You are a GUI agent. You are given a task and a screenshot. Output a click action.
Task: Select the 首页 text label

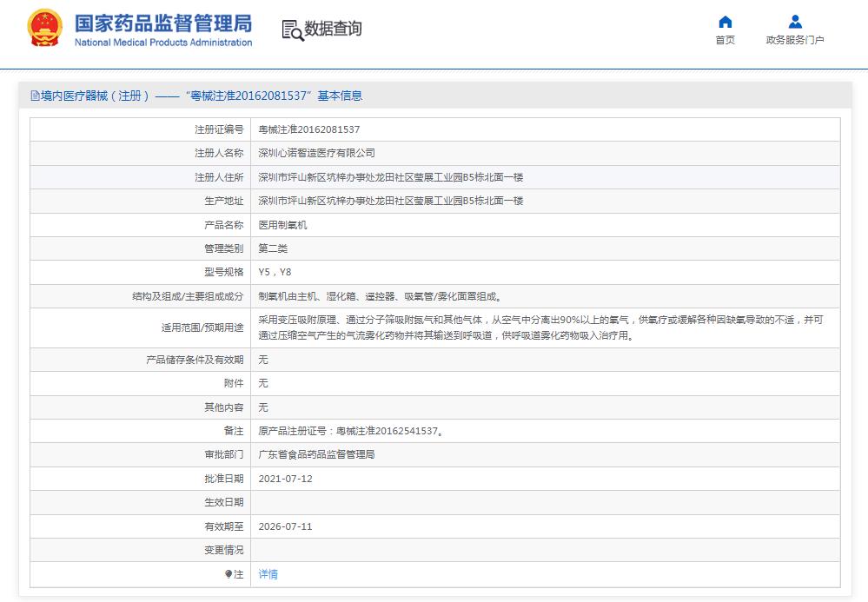click(x=725, y=40)
